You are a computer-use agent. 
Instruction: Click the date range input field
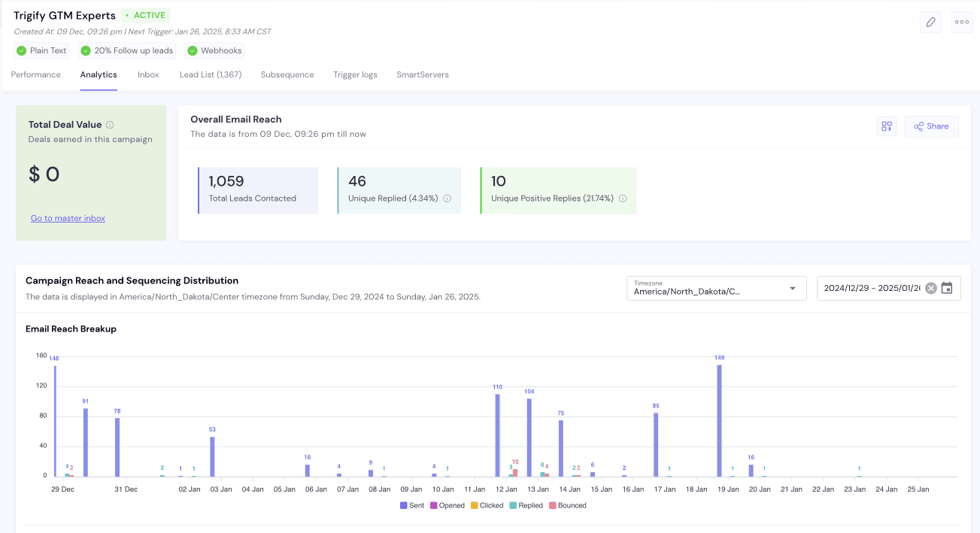coord(872,288)
